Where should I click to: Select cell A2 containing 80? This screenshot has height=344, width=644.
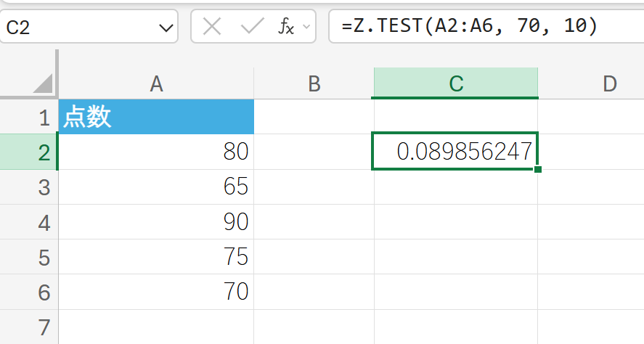pos(156,152)
